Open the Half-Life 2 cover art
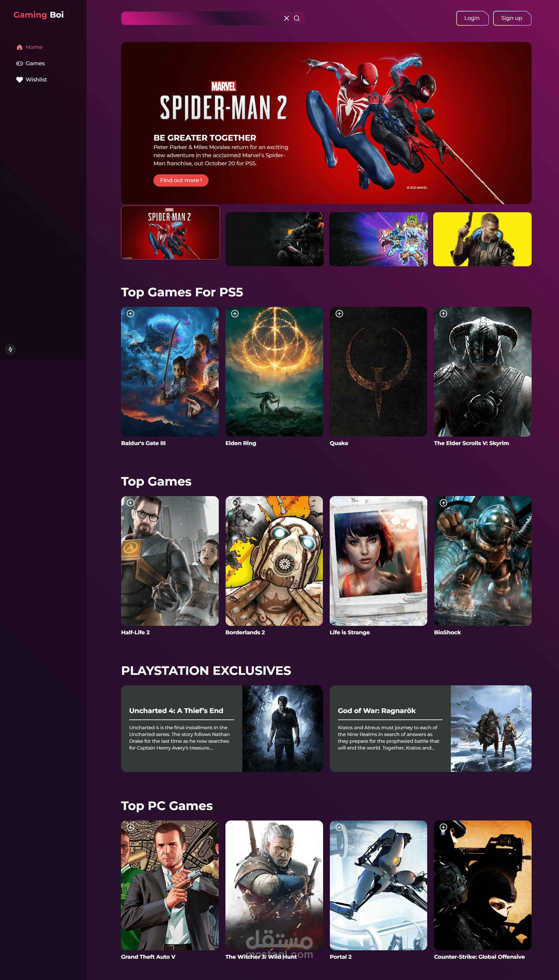This screenshot has width=559, height=980. click(x=170, y=561)
